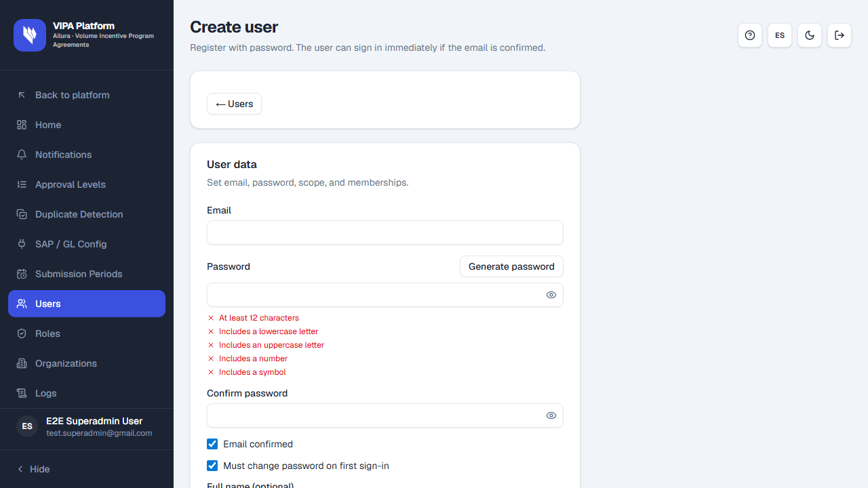Switch language with ES button

point(780,35)
